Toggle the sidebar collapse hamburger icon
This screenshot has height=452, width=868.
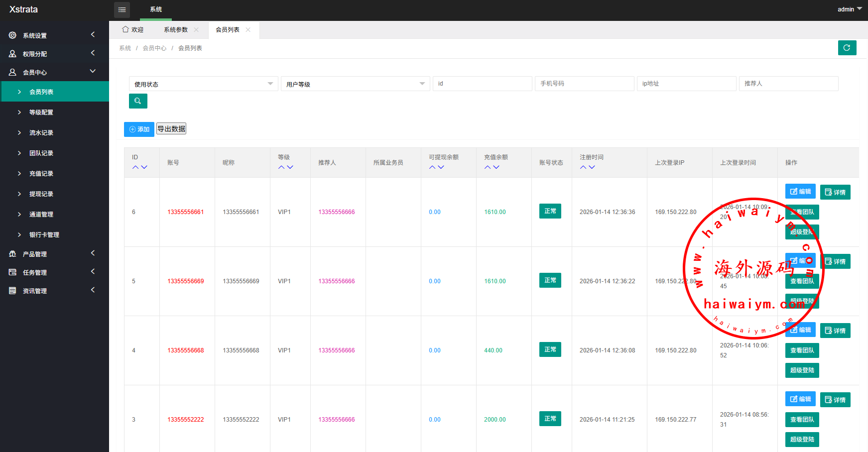click(122, 9)
